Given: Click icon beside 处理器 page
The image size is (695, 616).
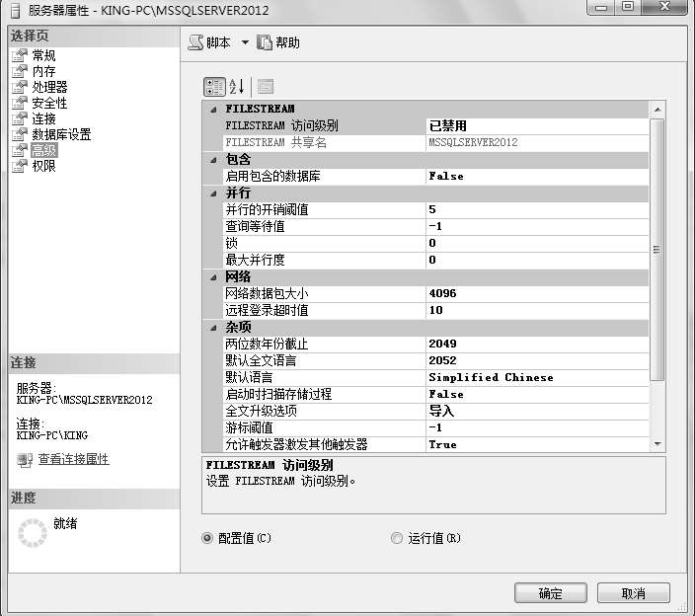Looking at the screenshot, I should click(20, 87).
